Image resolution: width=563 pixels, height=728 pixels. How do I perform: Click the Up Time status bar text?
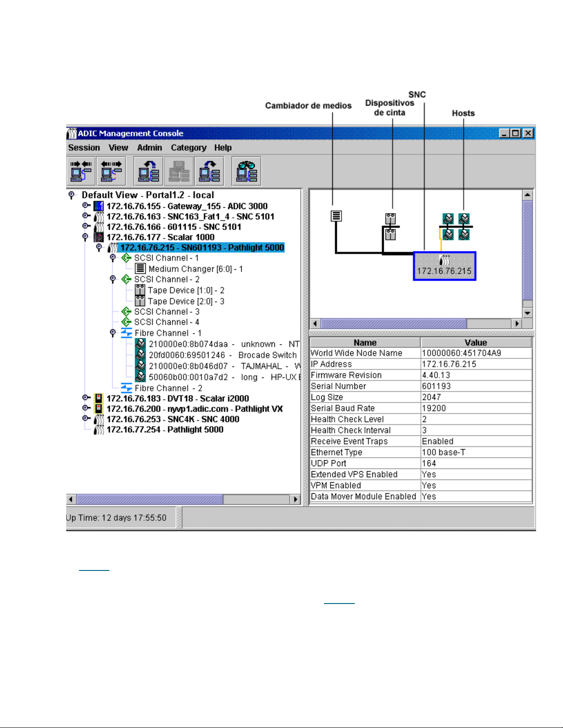point(116,518)
